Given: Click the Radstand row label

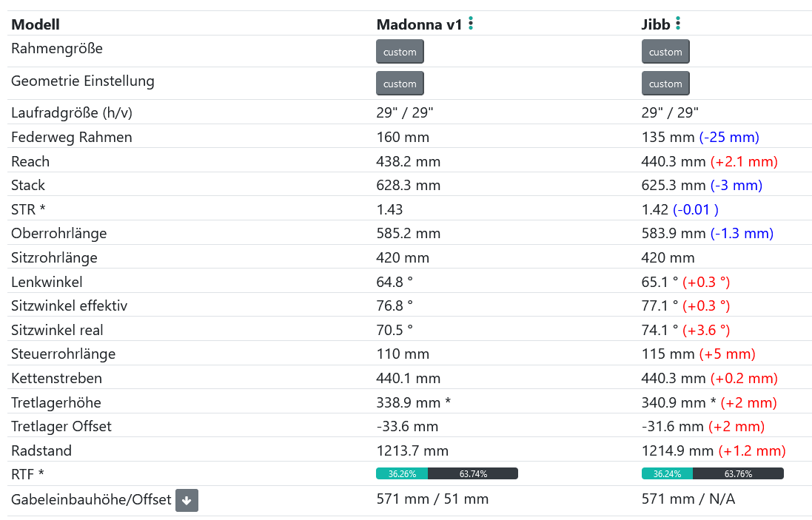Looking at the screenshot, I should tap(41, 450).
